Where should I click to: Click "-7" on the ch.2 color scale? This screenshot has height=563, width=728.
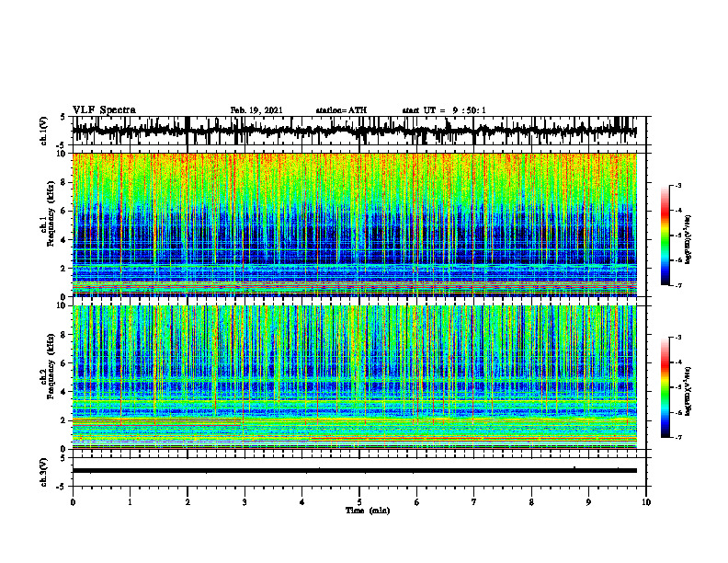pyautogui.click(x=677, y=437)
